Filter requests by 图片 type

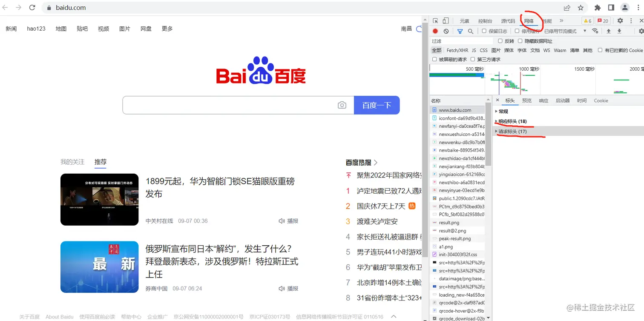click(x=496, y=50)
